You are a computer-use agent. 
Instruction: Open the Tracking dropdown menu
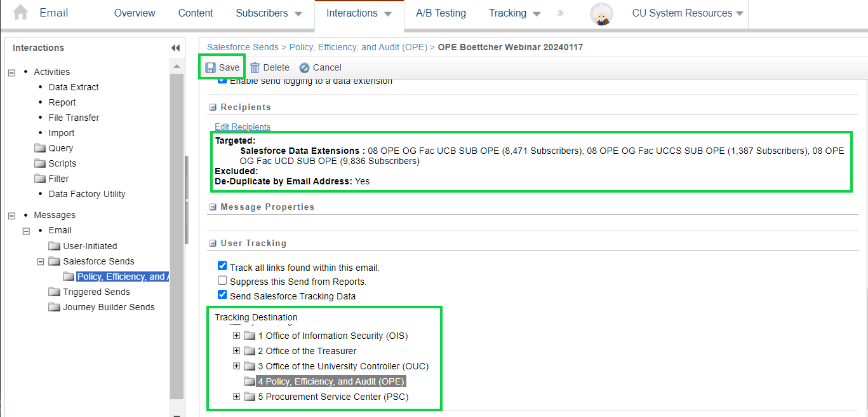click(x=514, y=13)
